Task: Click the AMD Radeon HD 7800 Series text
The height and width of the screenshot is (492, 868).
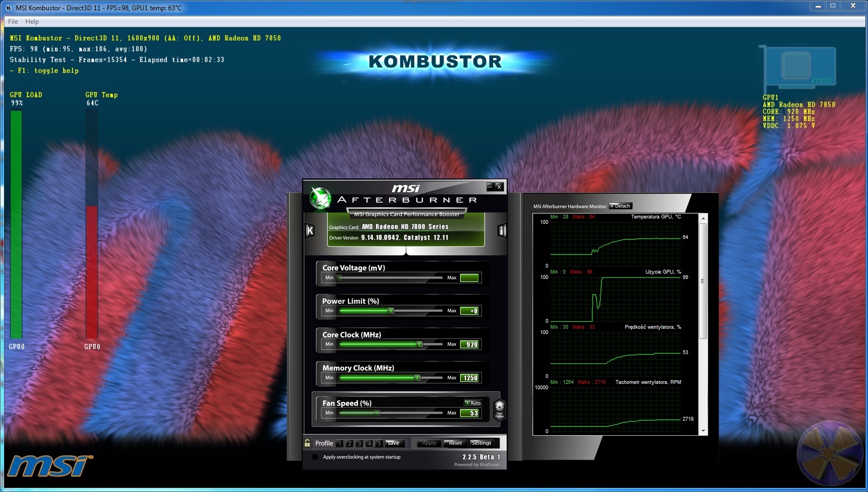Action: click(x=405, y=227)
